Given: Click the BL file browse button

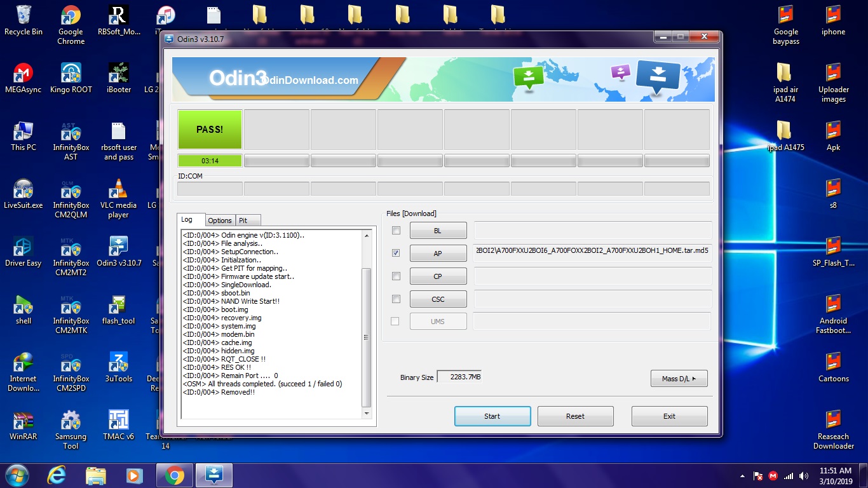Looking at the screenshot, I should coord(438,231).
